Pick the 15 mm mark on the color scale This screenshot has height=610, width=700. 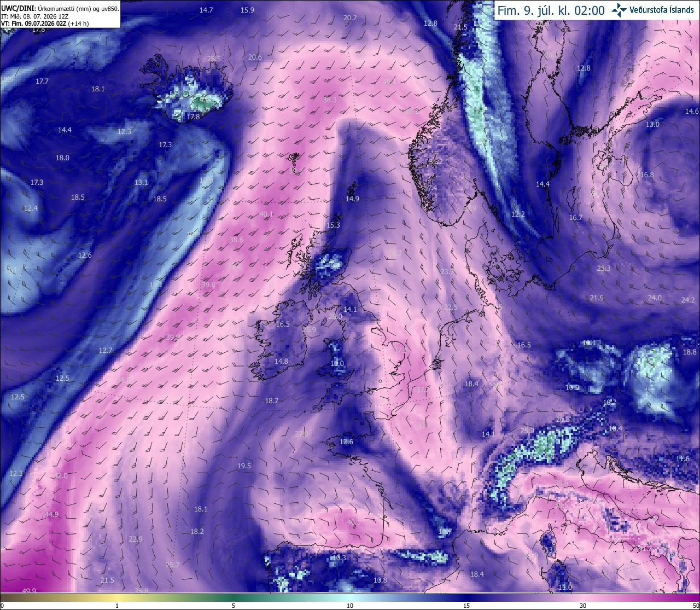coord(466,606)
